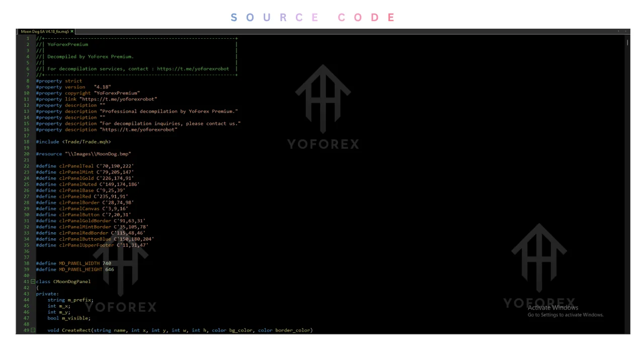Click 'int m_x;' declaration
644x362 pixels.
[59, 306]
